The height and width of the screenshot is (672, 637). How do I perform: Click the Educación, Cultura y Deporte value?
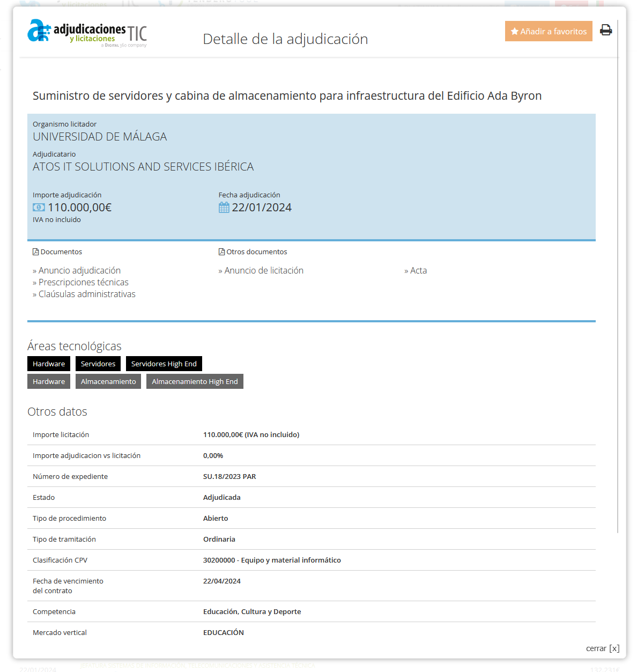[x=252, y=611]
